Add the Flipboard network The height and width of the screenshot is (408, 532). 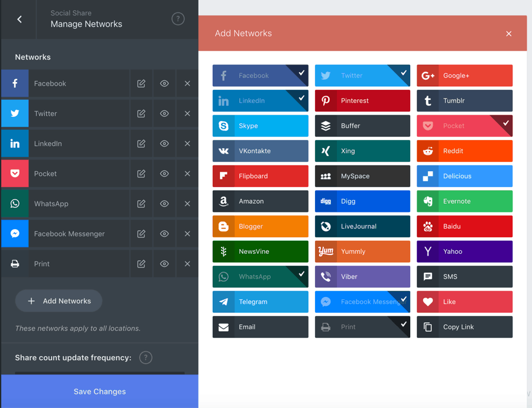260,176
